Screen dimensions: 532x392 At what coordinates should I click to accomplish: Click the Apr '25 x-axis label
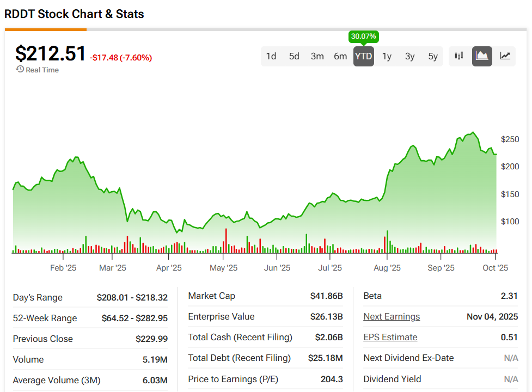[169, 268]
